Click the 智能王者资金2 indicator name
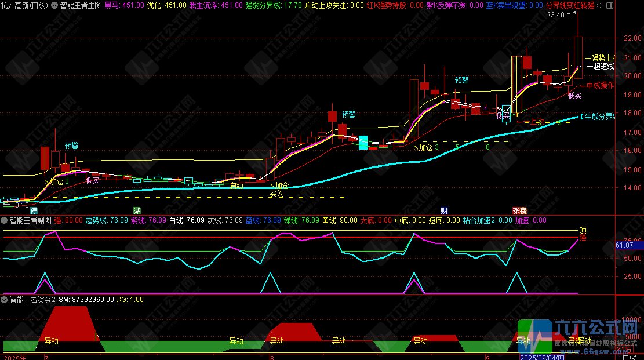This screenshot has width=644, height=360. 32,300
